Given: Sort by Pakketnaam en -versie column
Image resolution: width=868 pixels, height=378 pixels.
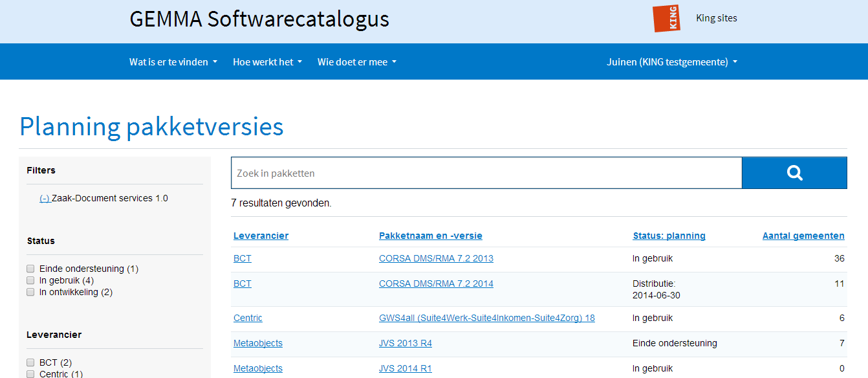Looking at the screenshot, I should tap(431, 236).
